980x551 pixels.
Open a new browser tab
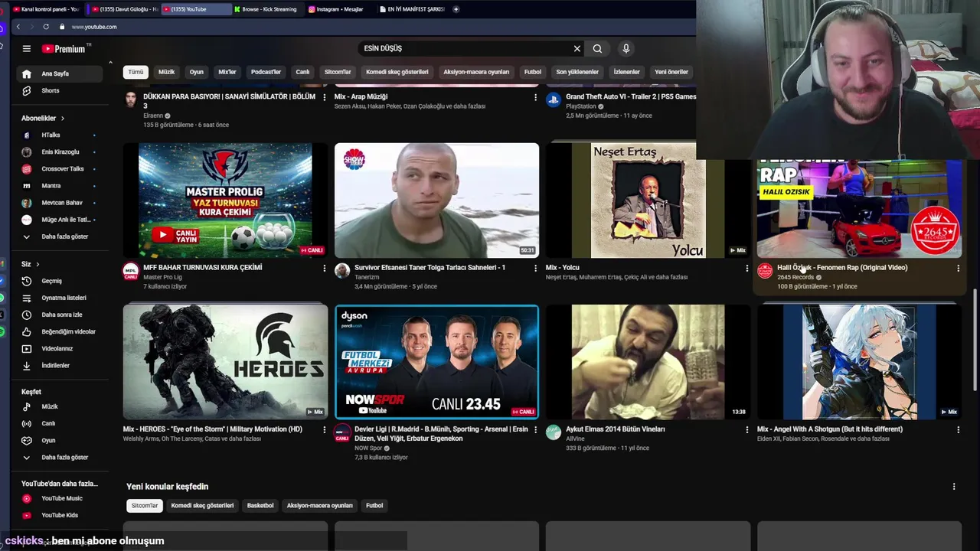[456, 9]
